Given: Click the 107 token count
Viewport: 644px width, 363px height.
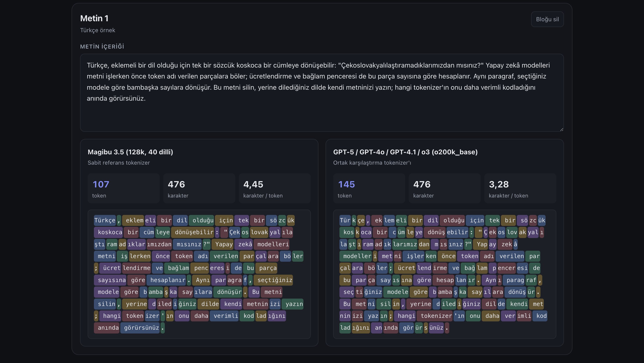Looking at the screenshot, I should coord(101,184).
